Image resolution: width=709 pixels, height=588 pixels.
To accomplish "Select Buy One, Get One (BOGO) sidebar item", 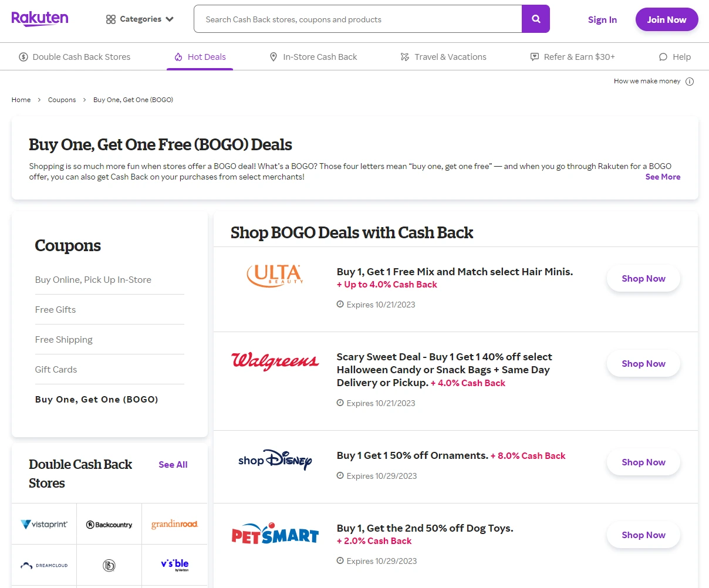I will (x=97, y=400).
